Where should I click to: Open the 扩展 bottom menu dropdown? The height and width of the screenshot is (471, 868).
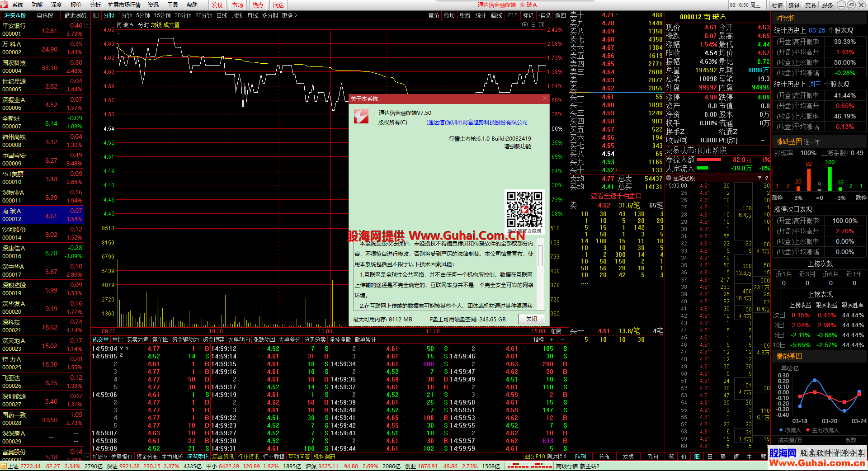point(100,457)
